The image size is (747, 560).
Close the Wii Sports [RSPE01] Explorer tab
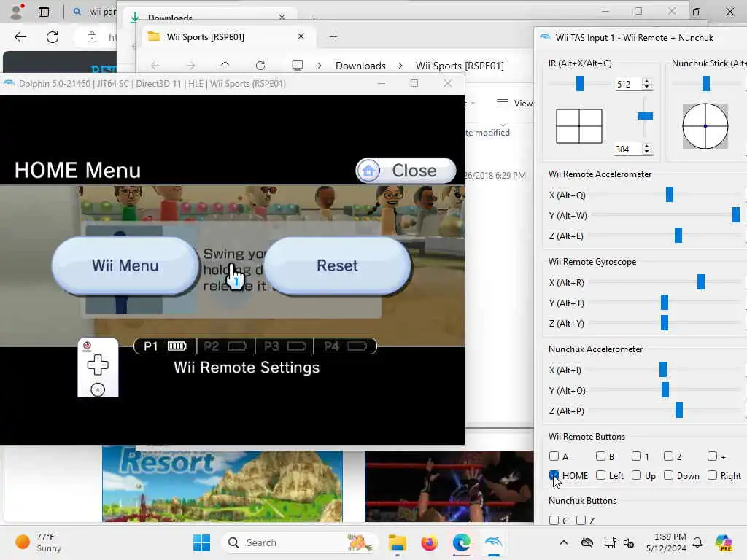[x=301, y=36]
